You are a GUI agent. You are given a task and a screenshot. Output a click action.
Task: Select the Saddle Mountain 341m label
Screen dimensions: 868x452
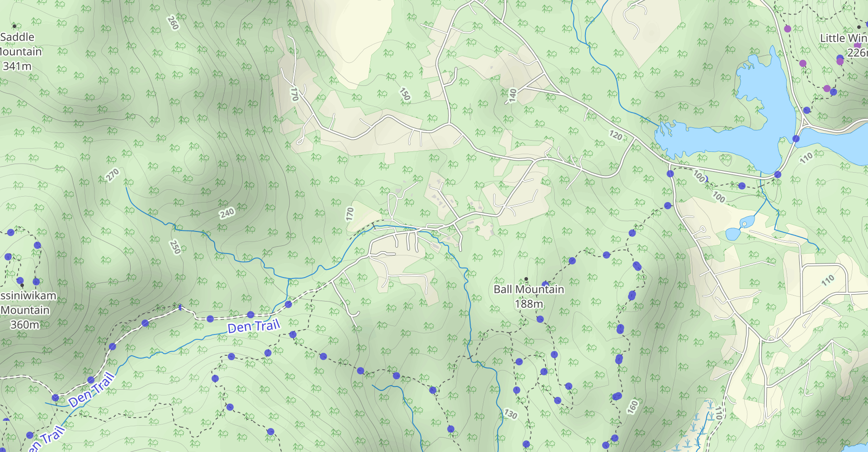18,52
